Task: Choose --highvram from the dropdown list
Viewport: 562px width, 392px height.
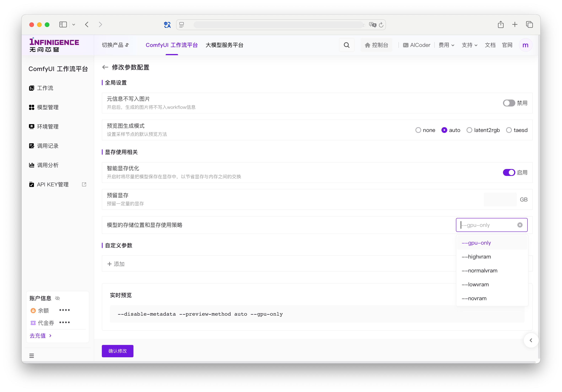Action: click(x=492, y=257)
